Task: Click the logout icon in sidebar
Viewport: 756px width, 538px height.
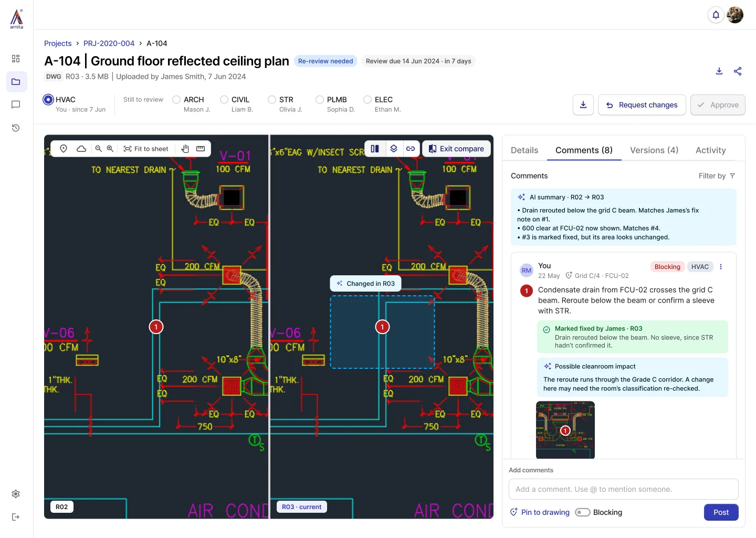Action: pos(16,517)
